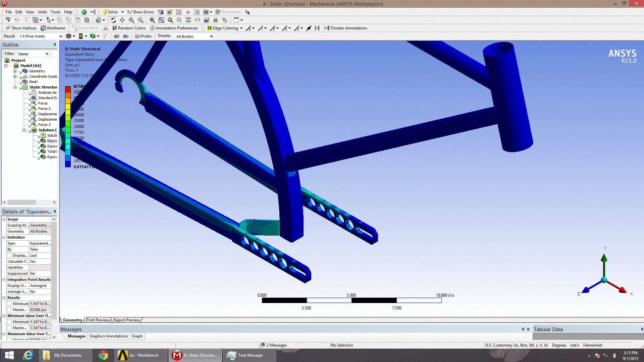Expand the Geometry tree node
Screen dimensions: 644x362
pyautogui.click(x=15, y=71)
